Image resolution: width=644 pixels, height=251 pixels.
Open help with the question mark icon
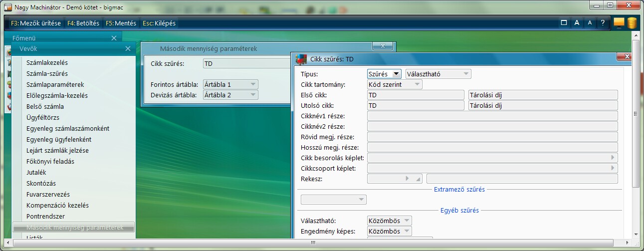pos(603,22)
